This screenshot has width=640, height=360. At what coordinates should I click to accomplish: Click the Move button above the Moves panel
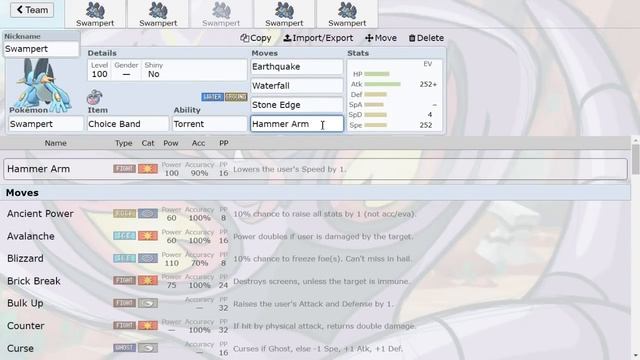point(381,38)
